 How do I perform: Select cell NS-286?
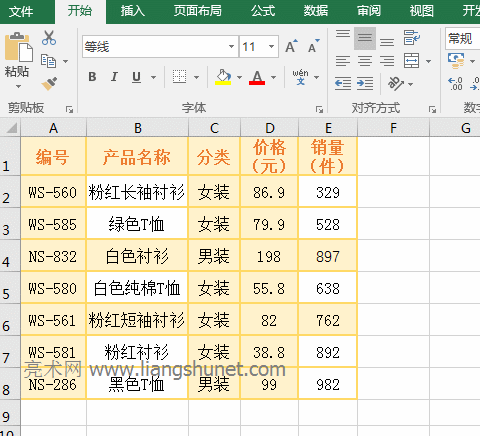[53, 384]
